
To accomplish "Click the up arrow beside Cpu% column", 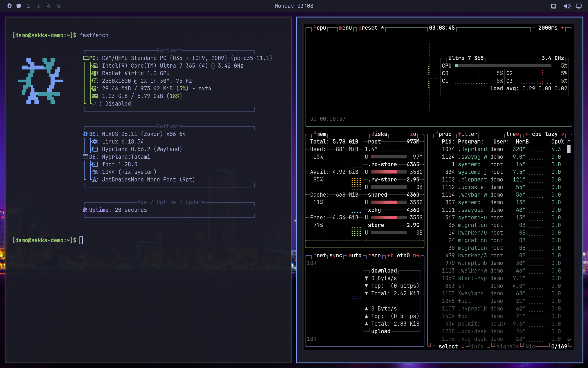I will pyautogui.click(x=569, y=142).
